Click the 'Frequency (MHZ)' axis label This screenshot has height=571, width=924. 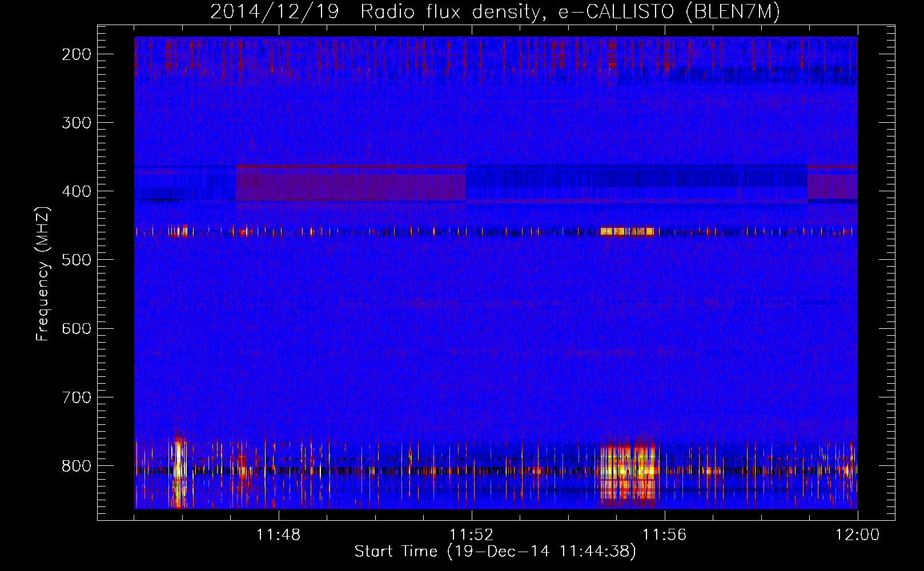43,274
